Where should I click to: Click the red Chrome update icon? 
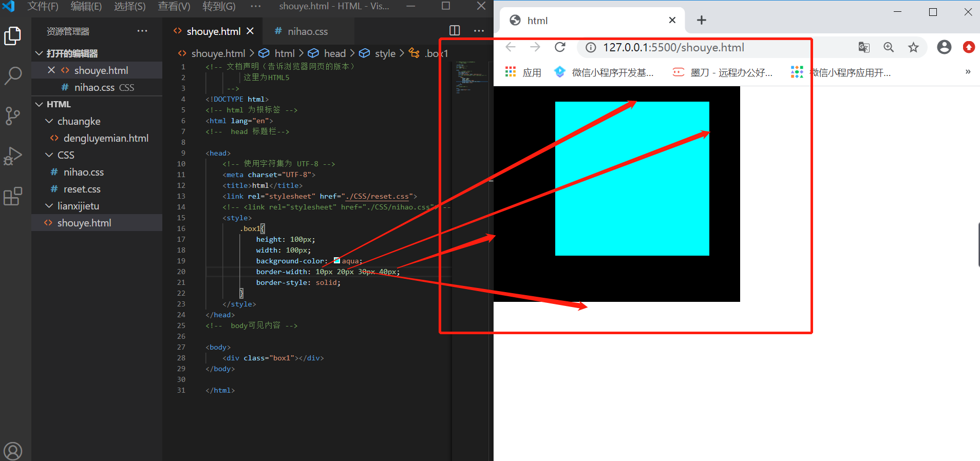click(x=969, y=47)
